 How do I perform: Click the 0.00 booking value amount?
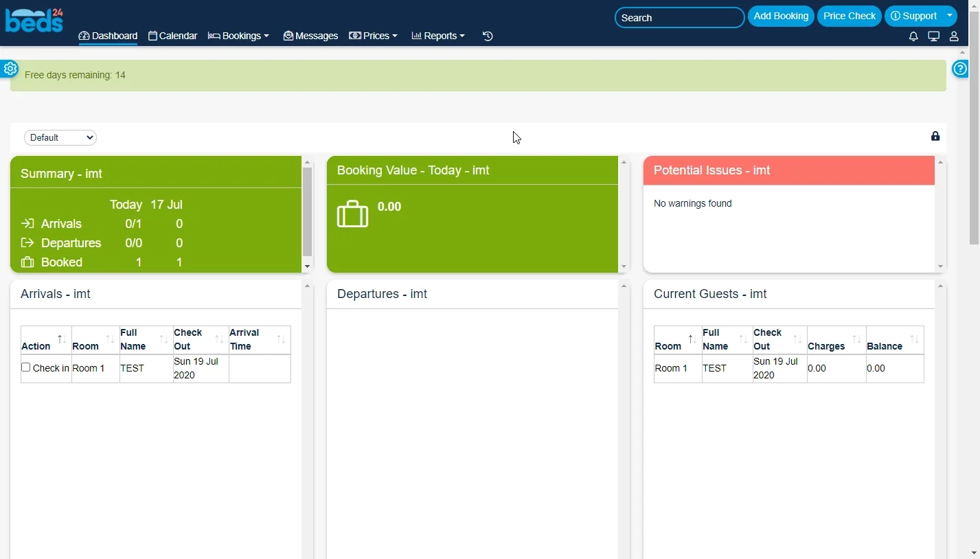pyautogui.click(x=389, y=207)
